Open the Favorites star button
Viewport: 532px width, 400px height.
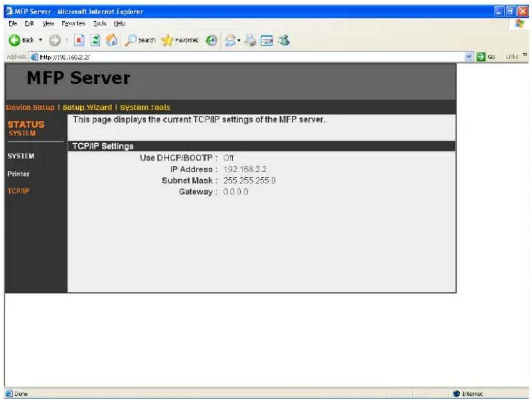[180, 40]
